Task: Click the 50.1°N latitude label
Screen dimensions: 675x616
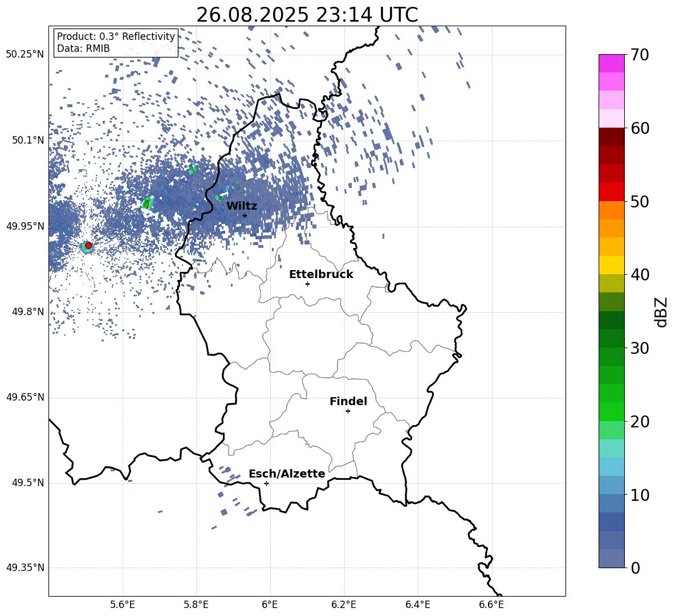Action: coord(28,140)
